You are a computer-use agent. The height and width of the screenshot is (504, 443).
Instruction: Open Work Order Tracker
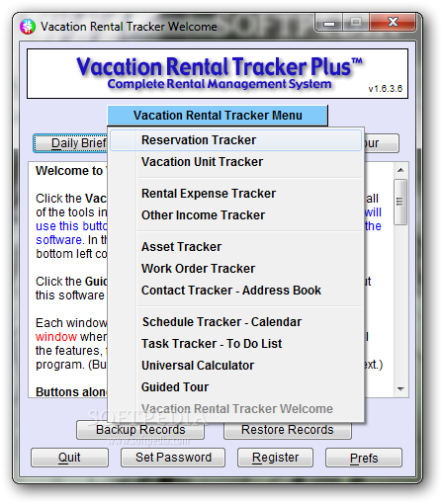coord(235,269)
